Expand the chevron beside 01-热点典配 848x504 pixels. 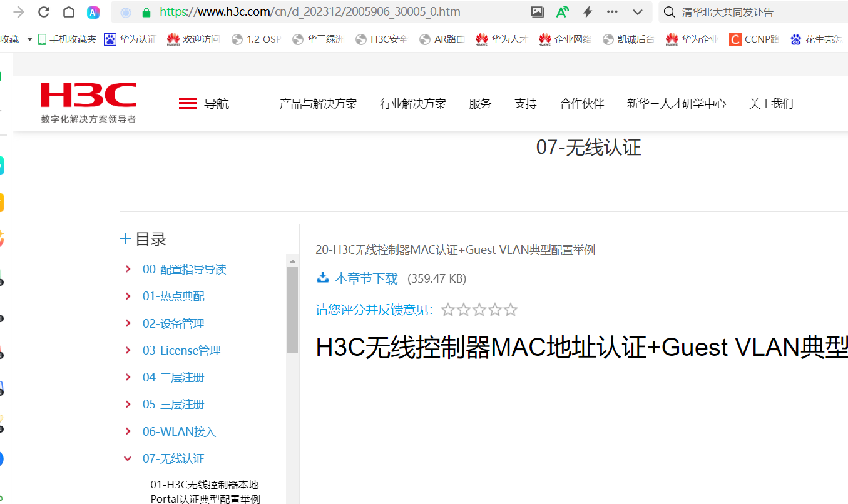pyautogui.click(x=128, y=296)
